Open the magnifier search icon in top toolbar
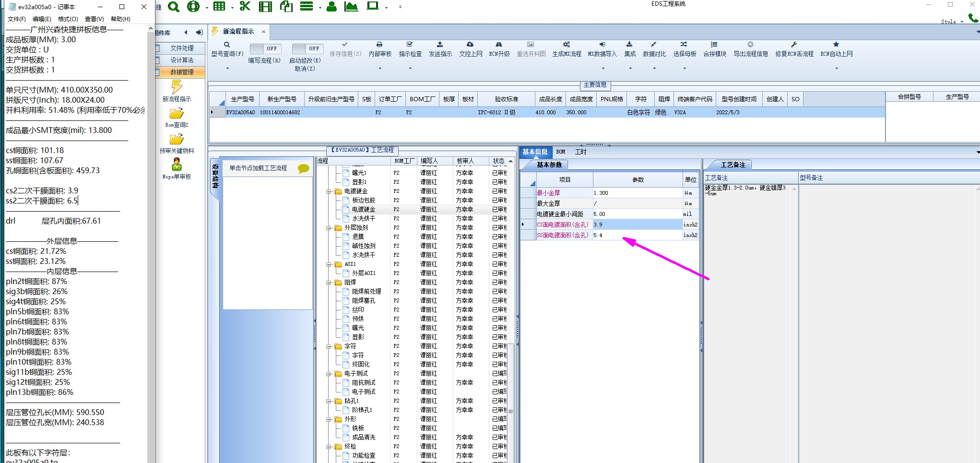This screenshot has width=980, height=463. (174, 7)
